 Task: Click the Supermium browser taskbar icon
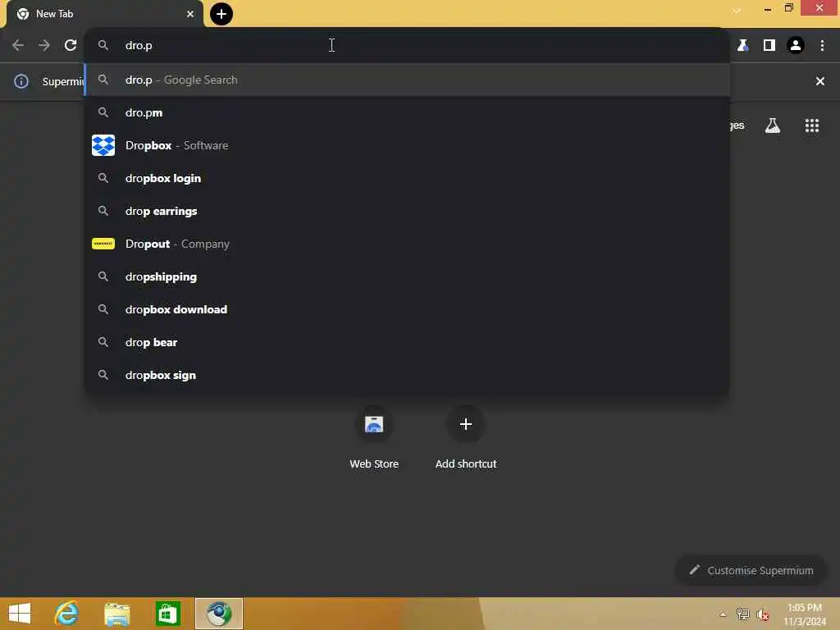coord(219,614)
